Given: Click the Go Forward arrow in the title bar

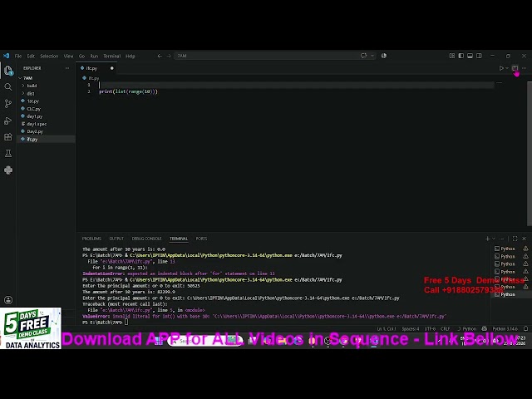Looking at the screenshot, I should [169, 56].
